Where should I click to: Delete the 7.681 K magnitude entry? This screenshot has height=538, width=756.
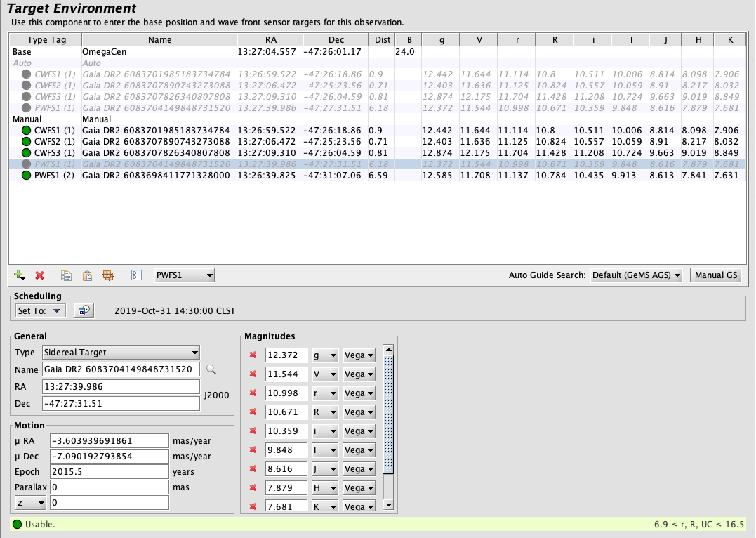pos(253,506)
